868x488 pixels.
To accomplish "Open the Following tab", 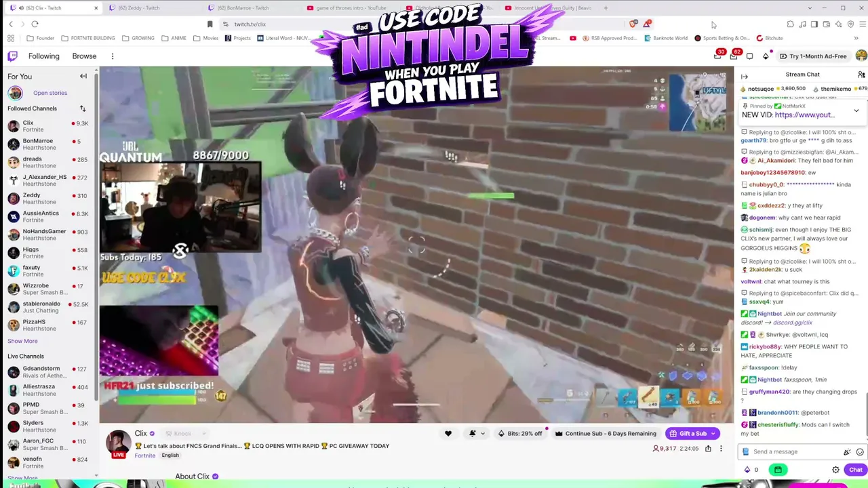I will tap(43, 56).
